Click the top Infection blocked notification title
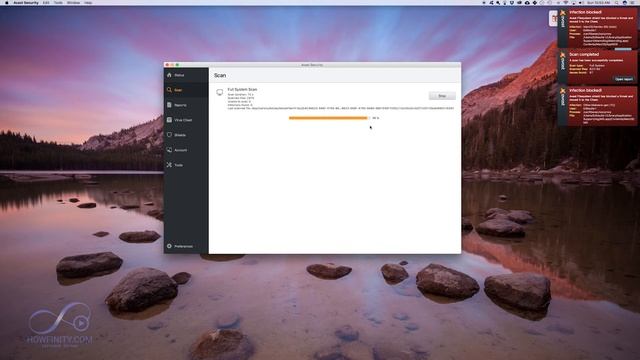This screenshot has height=360, width=640. click(x=585, y=12)
